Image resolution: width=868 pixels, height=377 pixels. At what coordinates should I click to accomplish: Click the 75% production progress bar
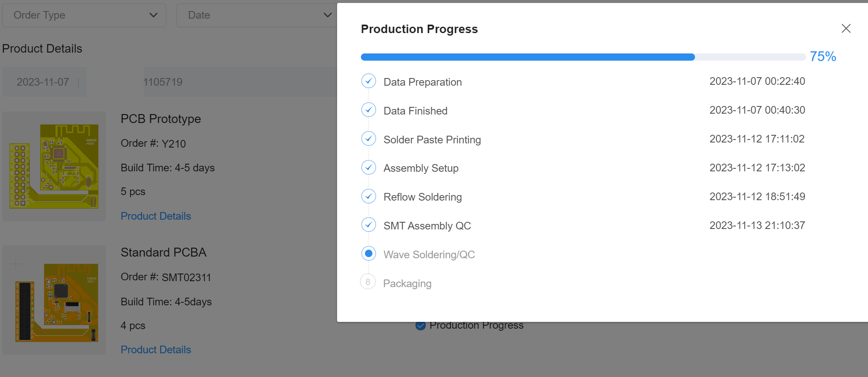583,57
